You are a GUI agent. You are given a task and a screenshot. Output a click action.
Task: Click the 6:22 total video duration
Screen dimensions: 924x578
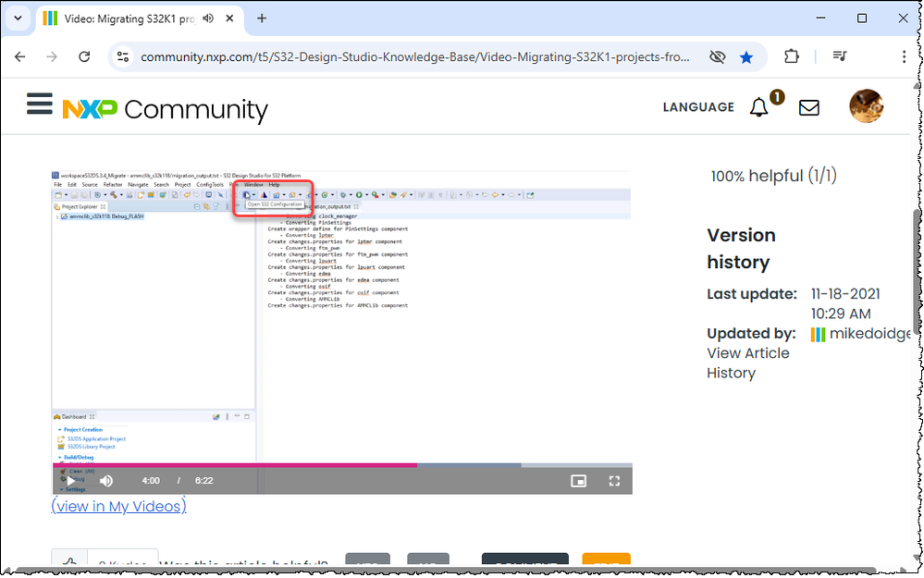pos(203,481)
